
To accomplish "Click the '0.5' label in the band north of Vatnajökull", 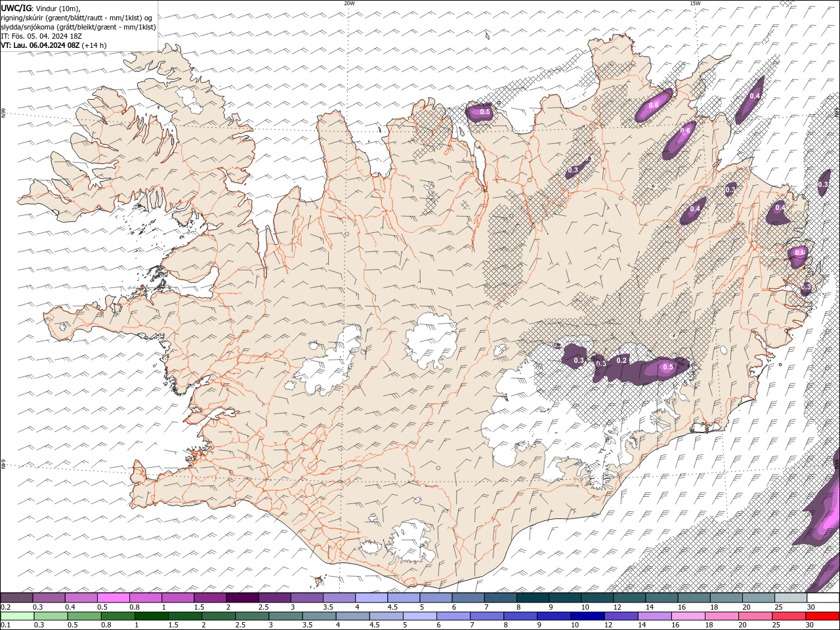I will pos(668,367).
